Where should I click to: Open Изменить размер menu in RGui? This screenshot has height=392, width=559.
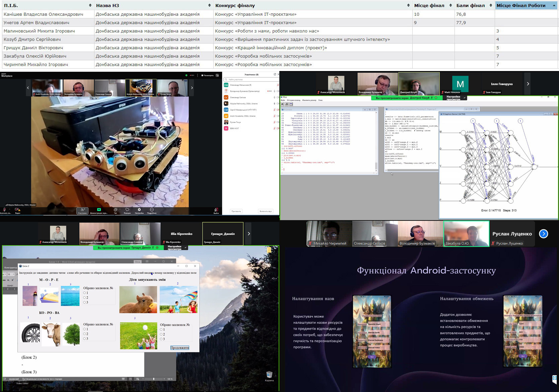309,100
